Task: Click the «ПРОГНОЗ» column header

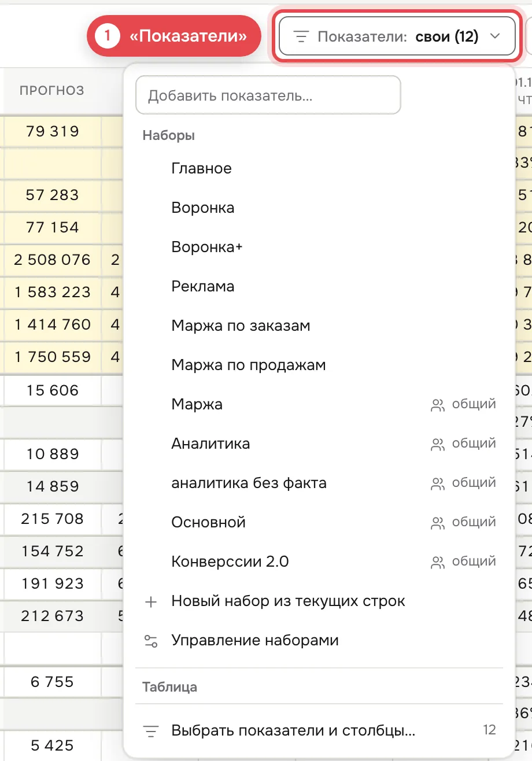Action: click(52, 90)
